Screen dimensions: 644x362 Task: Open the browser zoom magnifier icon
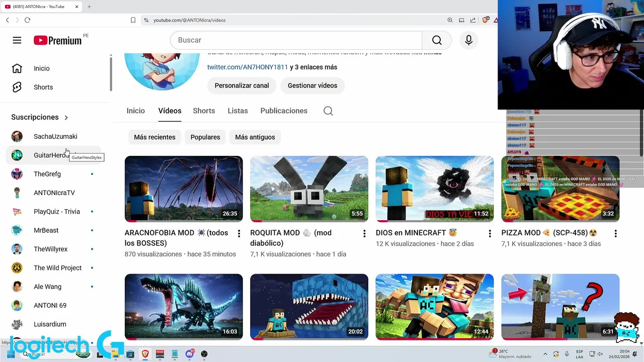(x=450, y=20)
